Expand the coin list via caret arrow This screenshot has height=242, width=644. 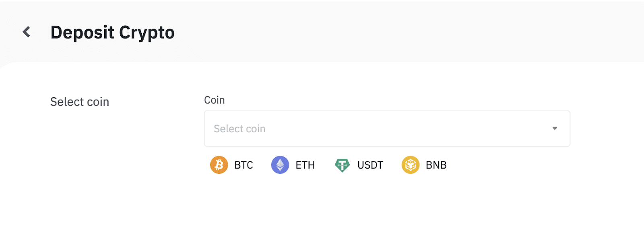point(555,128)
